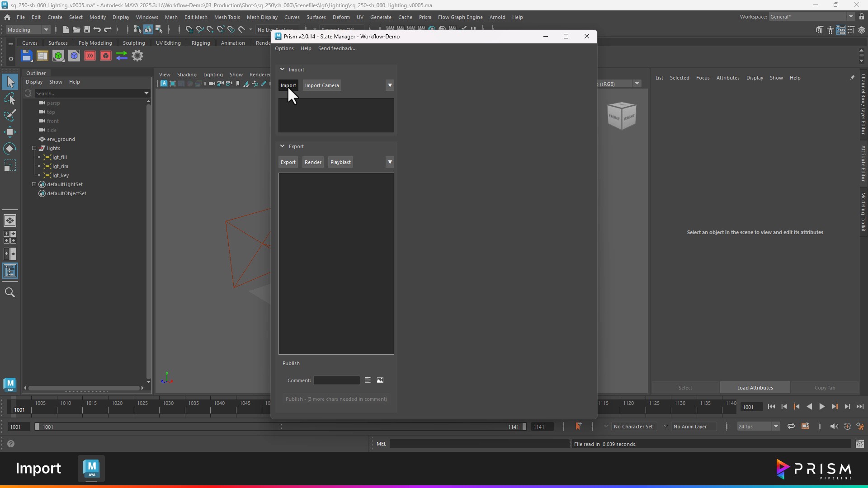Open the Lighting menu in viewport panel
This screenshot has width=868, height=488.
213,75
